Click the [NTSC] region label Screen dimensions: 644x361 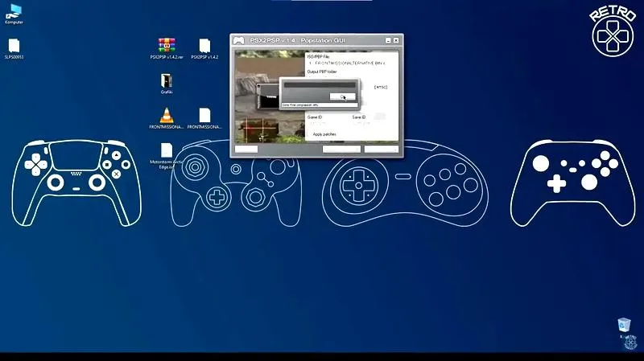pyautogui.click(x=381, y=87)
